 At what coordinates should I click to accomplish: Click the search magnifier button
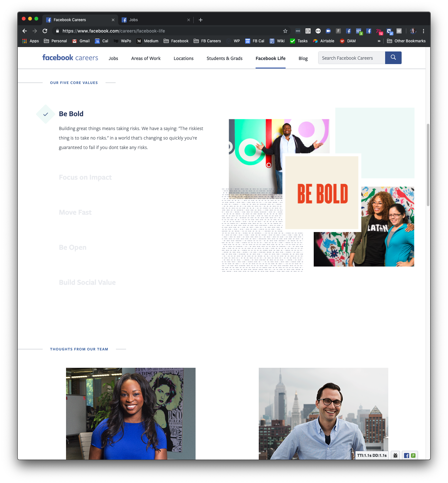[393, 58]
